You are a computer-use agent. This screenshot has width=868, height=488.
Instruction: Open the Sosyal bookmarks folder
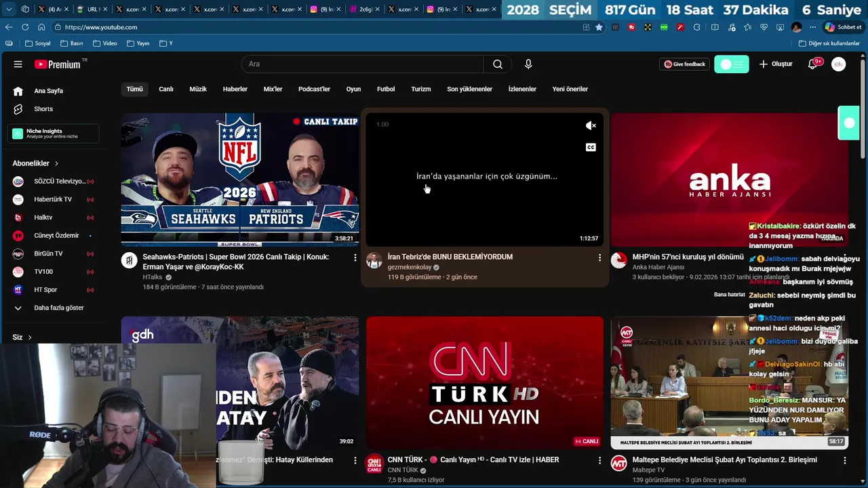tap(38, 43)
